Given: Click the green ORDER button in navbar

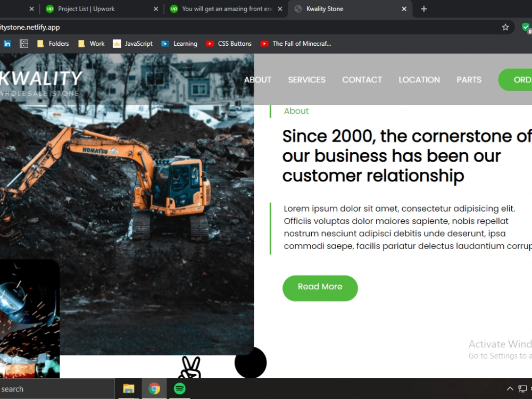Looking at the screenshot, I should tap(515, 80).
